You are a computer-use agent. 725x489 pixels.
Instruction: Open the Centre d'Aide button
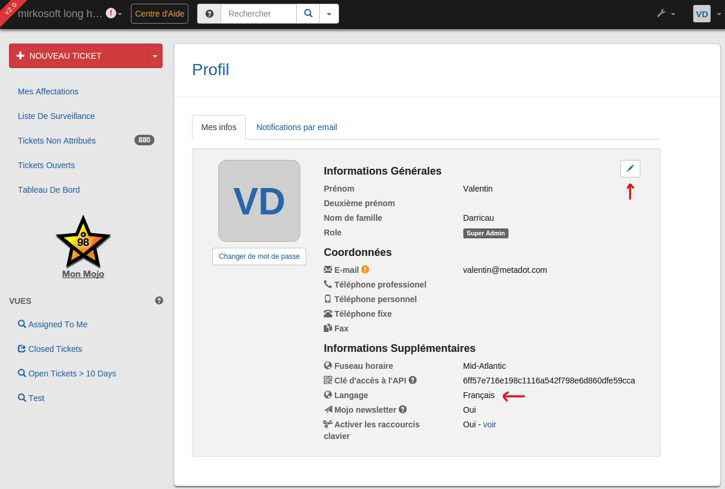[159, 14]
